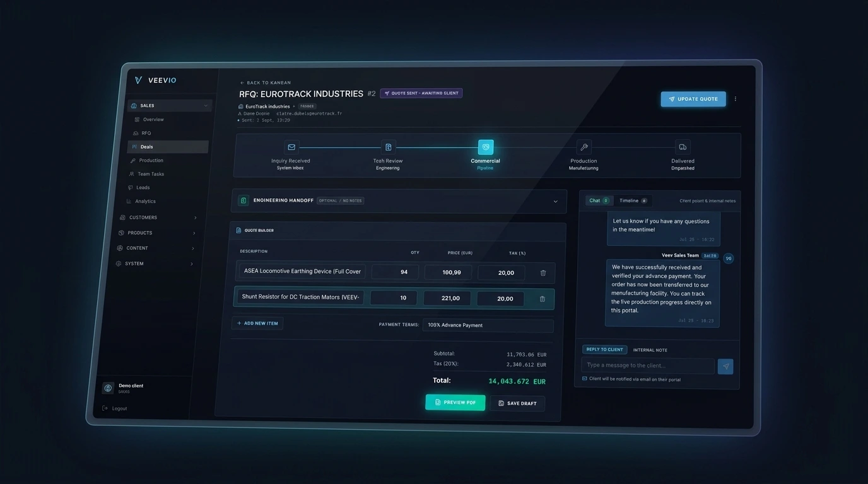Expand the Engineering Handoff section chevron
The image size is (868, 484).
click(555, 202)
